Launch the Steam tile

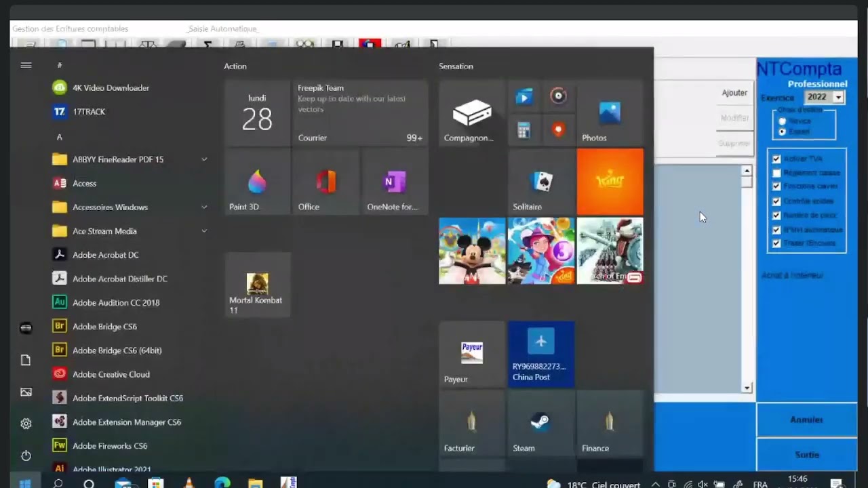click(541, 423)
